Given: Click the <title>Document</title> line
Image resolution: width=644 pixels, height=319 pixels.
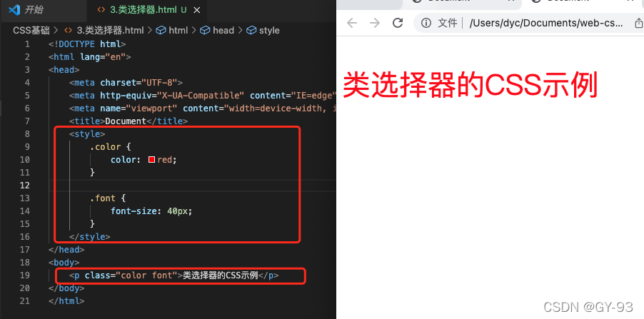Looking at the screenshot, I should 129,121.
